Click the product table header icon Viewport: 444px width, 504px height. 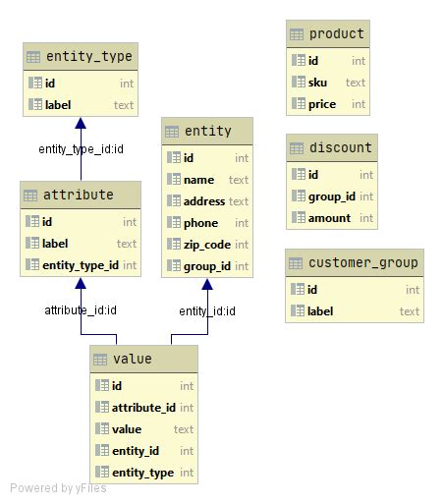[297, 34]
